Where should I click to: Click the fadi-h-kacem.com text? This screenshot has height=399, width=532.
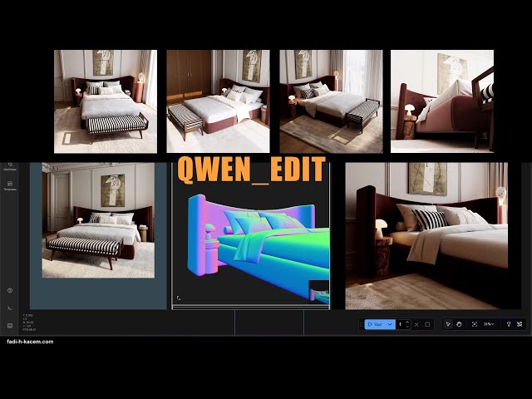pos(30,342)
